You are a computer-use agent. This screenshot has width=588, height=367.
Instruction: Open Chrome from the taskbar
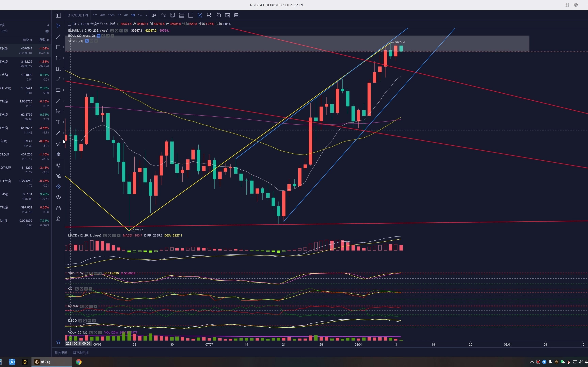click(x=78, y=362)
